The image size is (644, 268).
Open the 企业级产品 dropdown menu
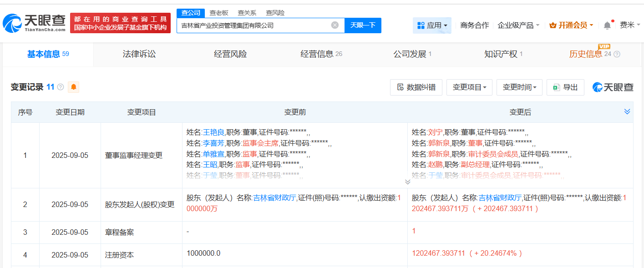tap(518, 25)
